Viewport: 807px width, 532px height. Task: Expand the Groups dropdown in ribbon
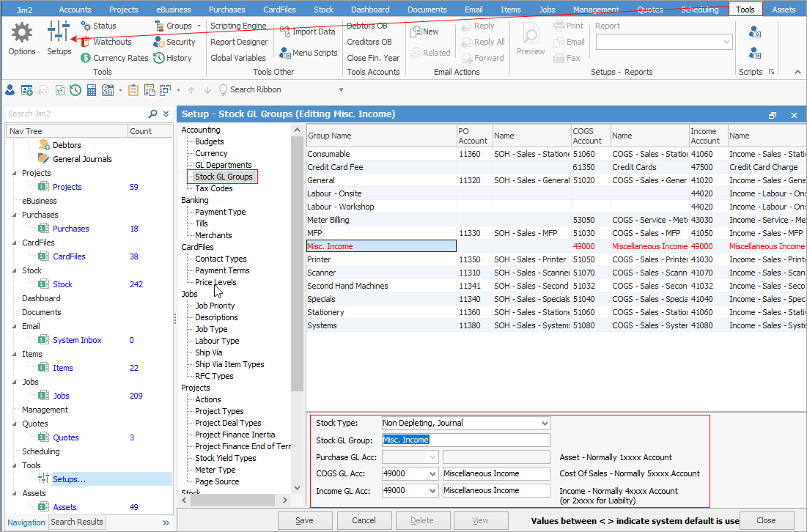pyautogui.click(x=198, y=26)
